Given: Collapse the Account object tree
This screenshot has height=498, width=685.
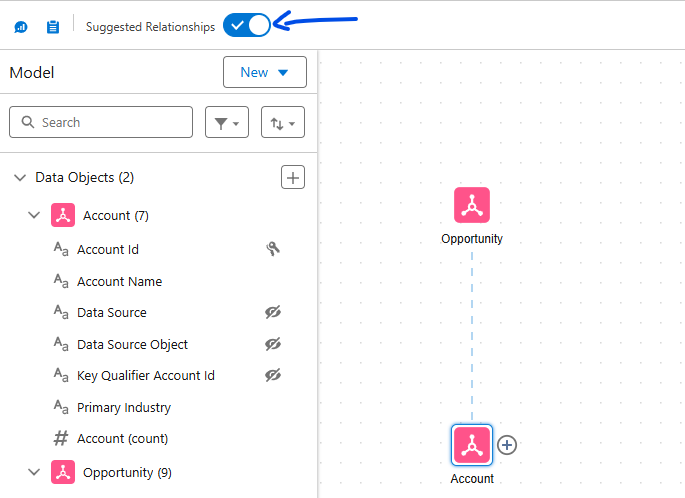Looking at the screenshot, I should [x=35, y=215].
